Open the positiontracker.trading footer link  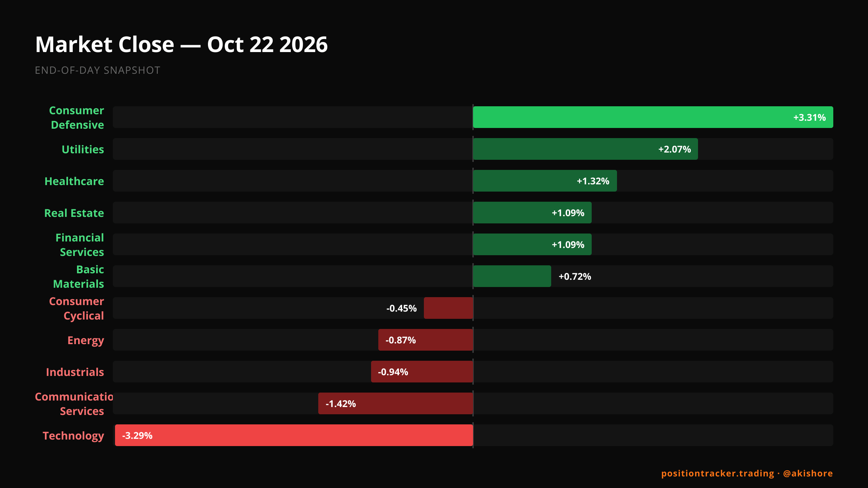point(718,473)
